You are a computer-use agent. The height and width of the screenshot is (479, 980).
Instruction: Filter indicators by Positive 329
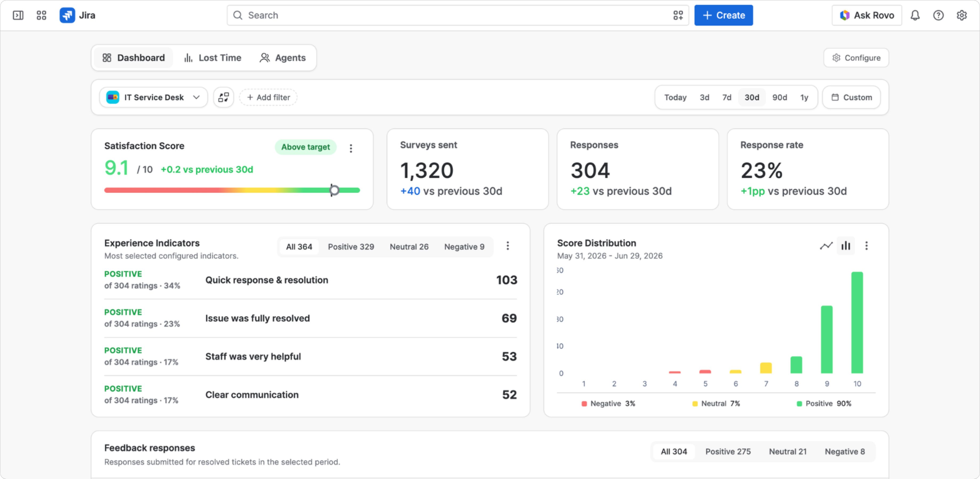(351, 247)
